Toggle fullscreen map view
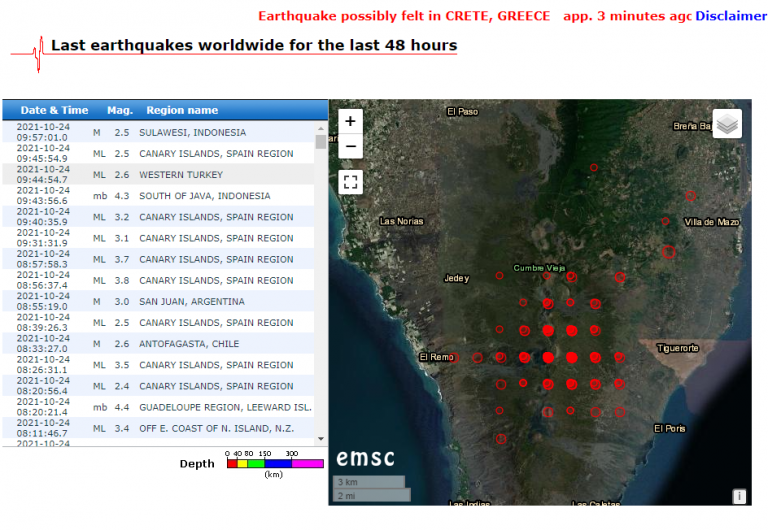 tap(350, 182)
